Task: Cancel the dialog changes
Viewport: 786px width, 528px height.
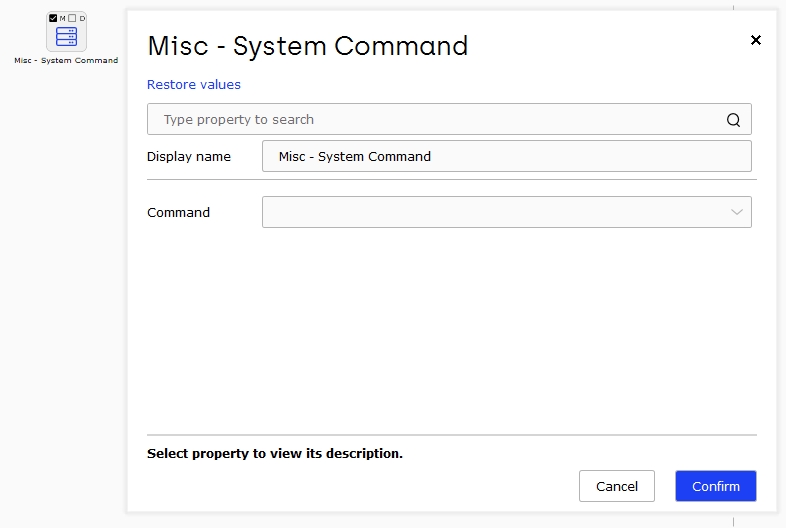Action: (x=617, y=486)
